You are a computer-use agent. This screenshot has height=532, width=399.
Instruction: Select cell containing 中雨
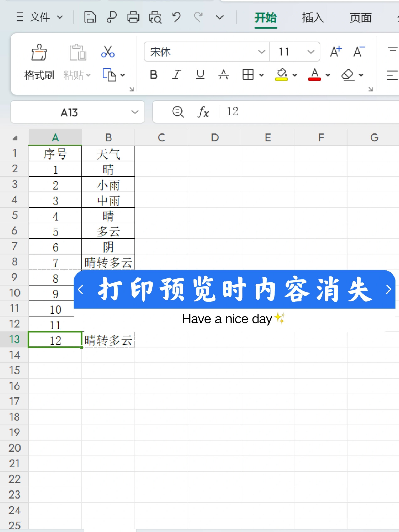[x=108, y=200]
